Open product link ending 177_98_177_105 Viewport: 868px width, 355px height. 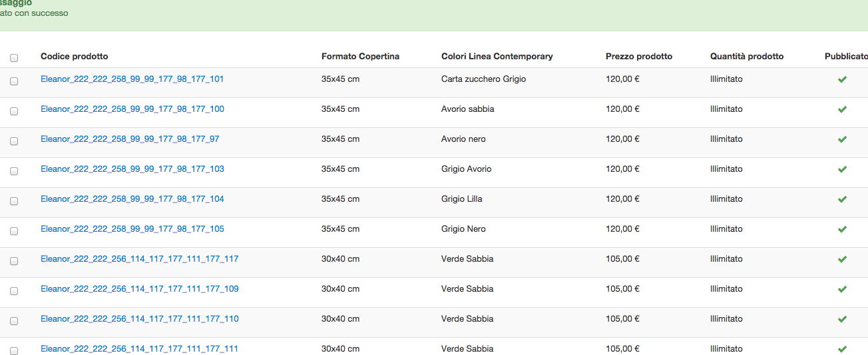[x=132, y=229]
